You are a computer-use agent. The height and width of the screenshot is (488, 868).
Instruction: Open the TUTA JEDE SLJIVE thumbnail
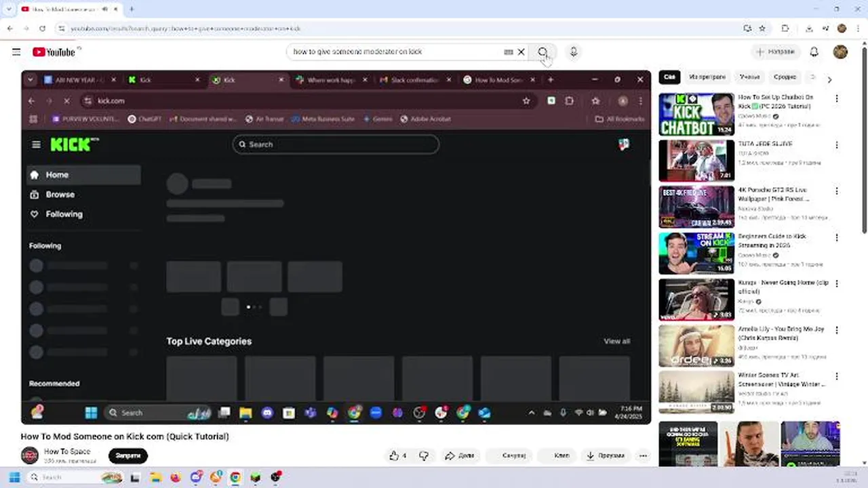click(696, 161)
